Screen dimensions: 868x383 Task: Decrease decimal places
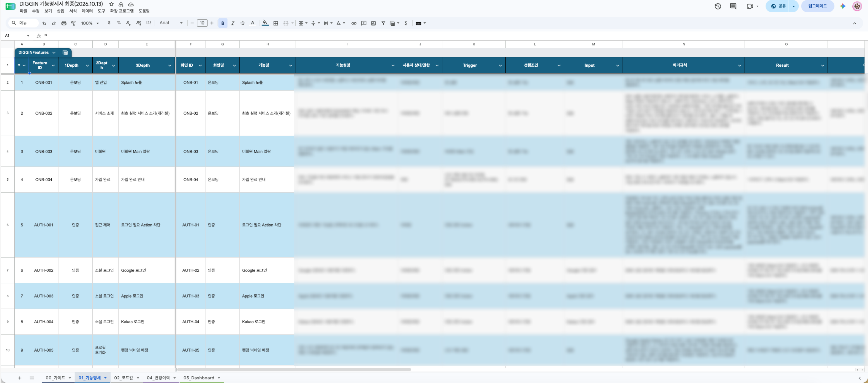128,23
